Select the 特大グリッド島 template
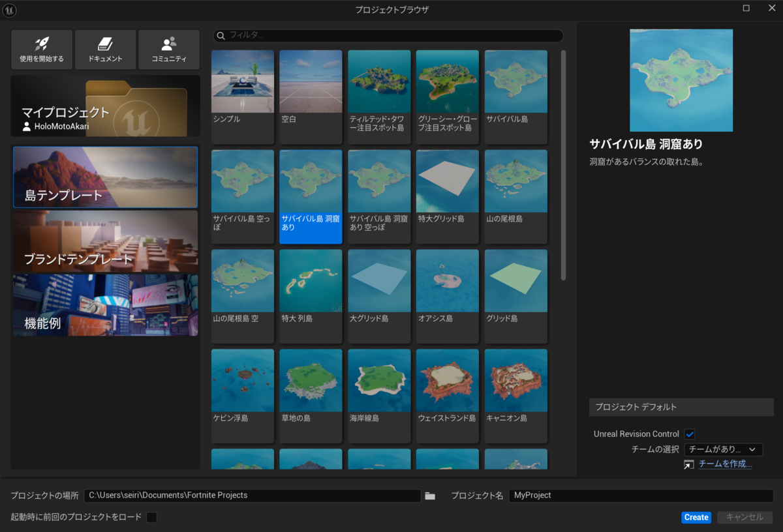The width and height of the screenshot is (783, 532). click(447, 197)
